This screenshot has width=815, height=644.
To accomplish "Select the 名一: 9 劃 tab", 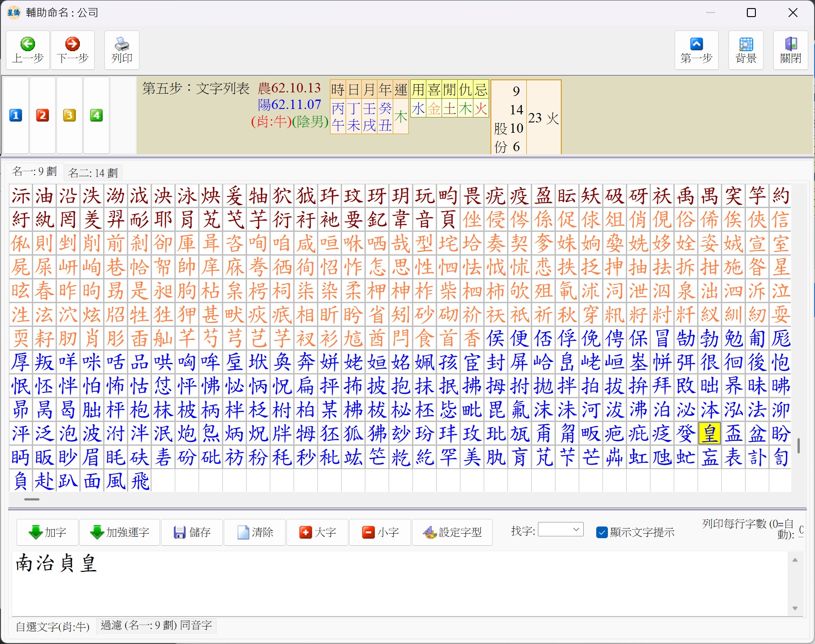I will (x=35, y=171).
